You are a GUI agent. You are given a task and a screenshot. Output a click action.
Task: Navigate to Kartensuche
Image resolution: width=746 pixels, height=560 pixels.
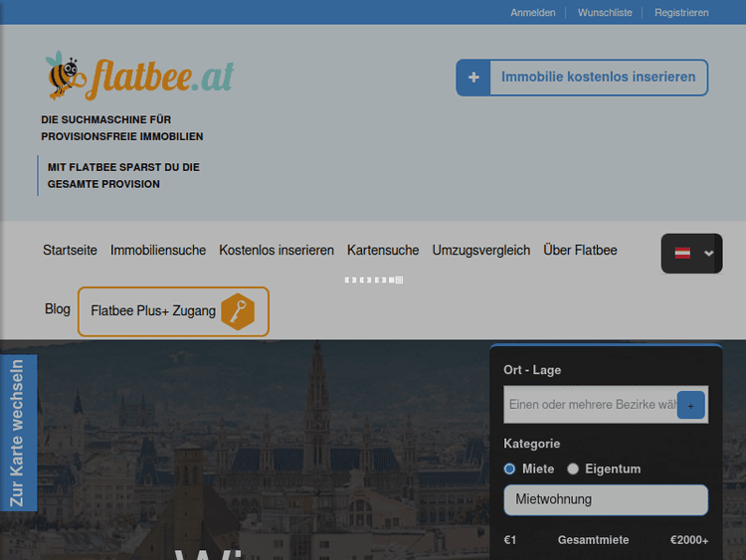pos(383,251)
